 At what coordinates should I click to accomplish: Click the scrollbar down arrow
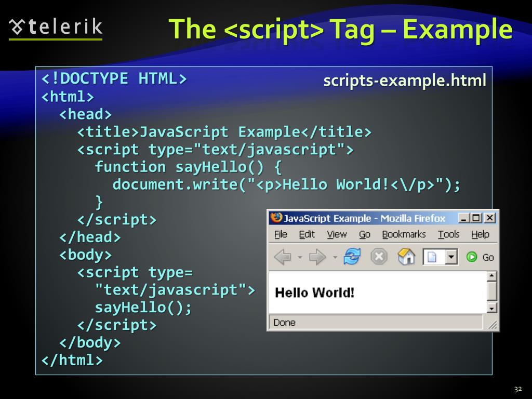point(491,308)
